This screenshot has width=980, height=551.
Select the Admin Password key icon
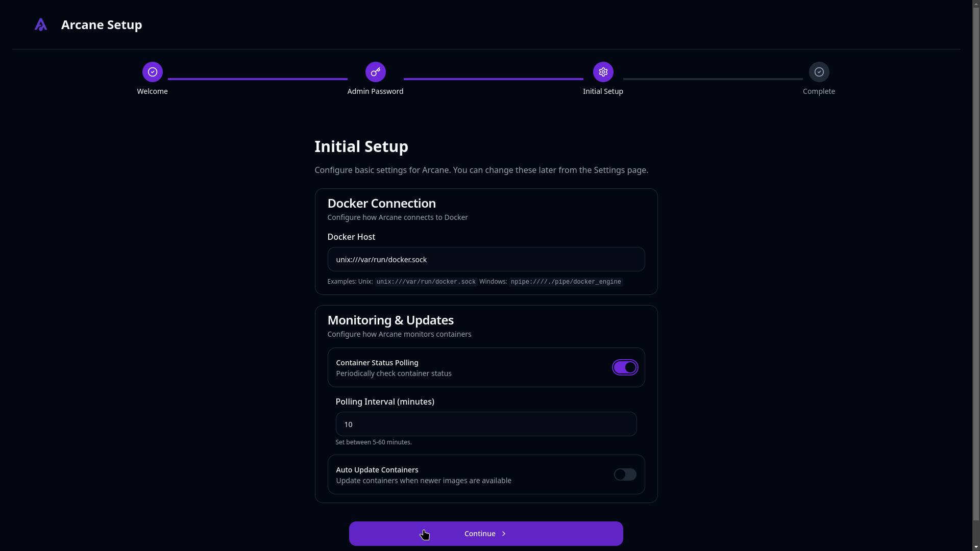pyautogui.click(x=376, y=72)
